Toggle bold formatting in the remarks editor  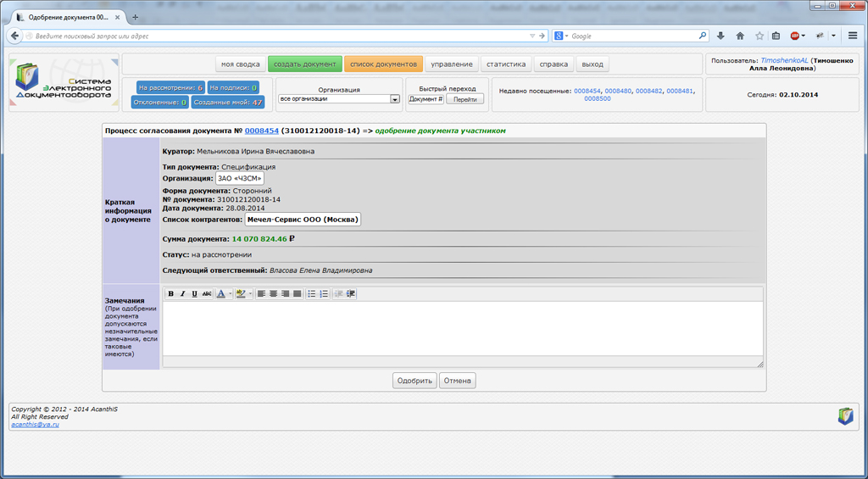click(170, 294)
